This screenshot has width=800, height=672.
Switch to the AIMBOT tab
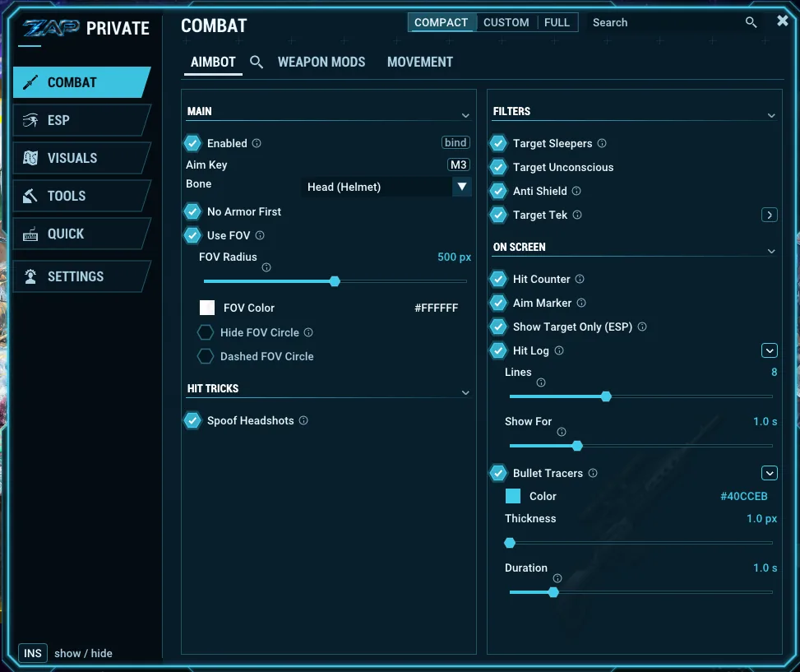point(213,63)
